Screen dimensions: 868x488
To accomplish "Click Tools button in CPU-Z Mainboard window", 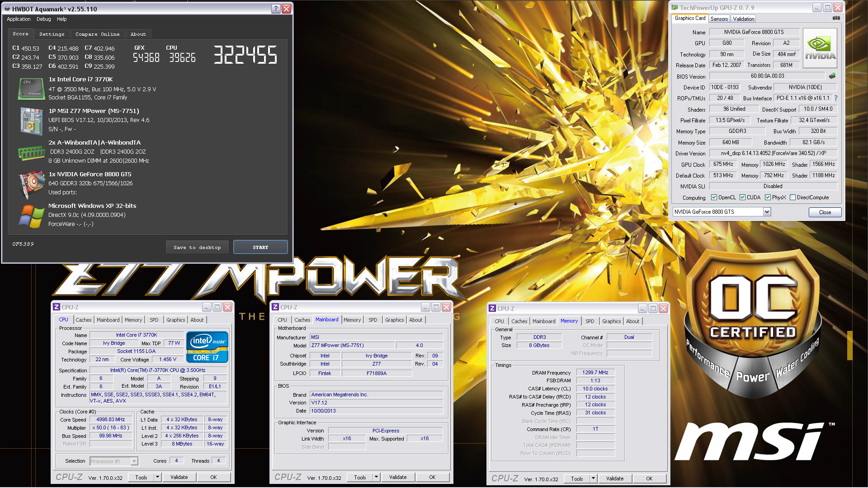I will (360, 477).
